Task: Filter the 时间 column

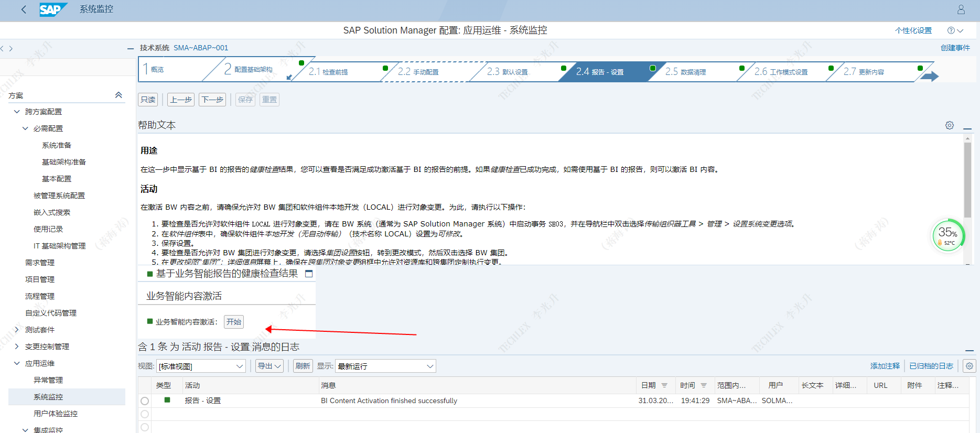Action: [704, 385]
